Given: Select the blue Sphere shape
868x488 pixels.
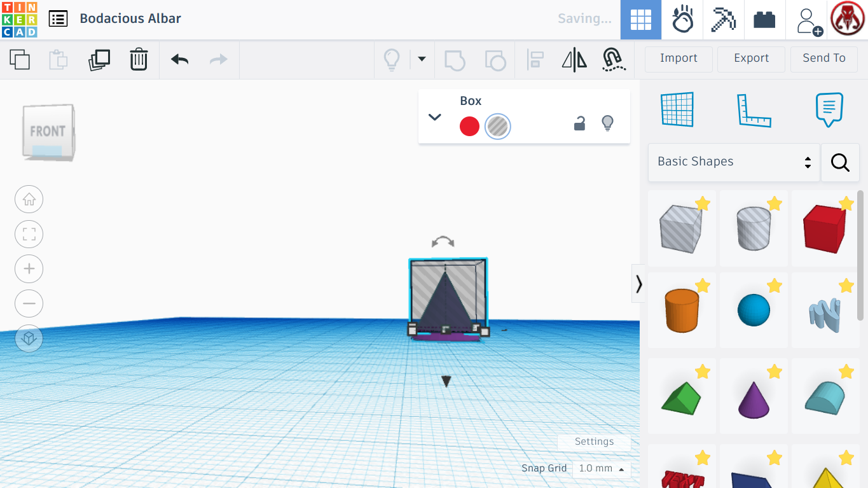Looking at the screenshot, I should (754, 310).
